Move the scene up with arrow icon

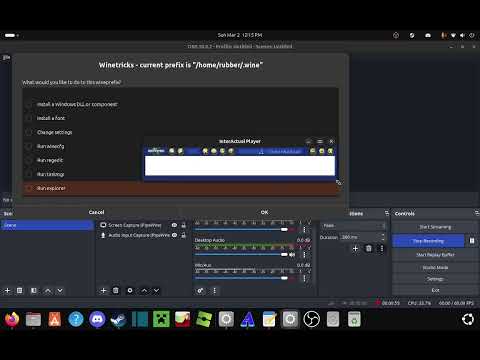(x=48, y=291)
